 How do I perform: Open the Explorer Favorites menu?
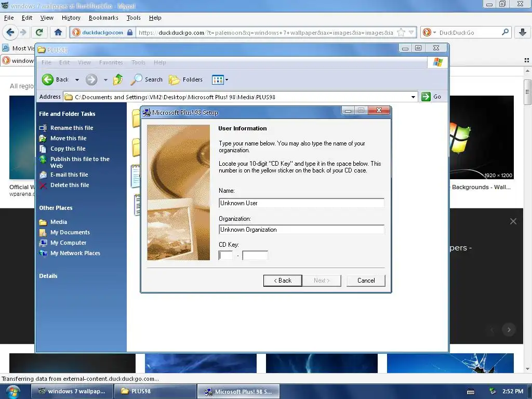click(x=111, y=62)
